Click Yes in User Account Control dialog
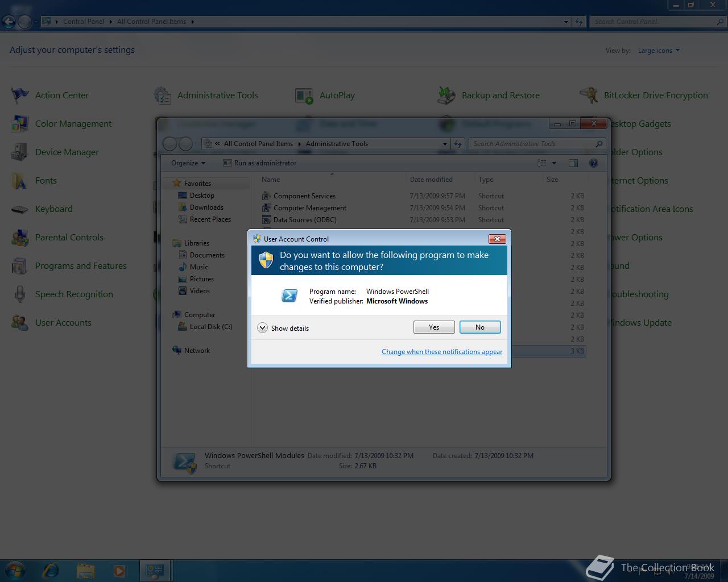The height and width of the screenshot is (582, 728). click(x=434, y=327)
